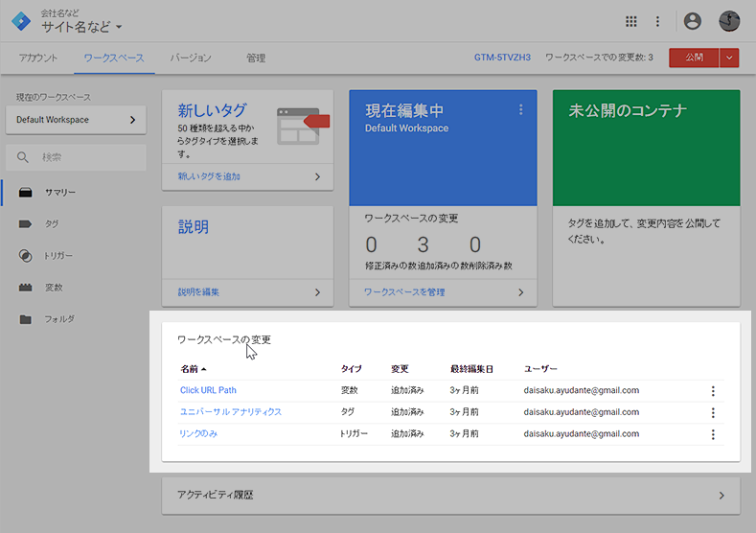
Task: Sort the table by 名前 column
Action: [194, 369]
